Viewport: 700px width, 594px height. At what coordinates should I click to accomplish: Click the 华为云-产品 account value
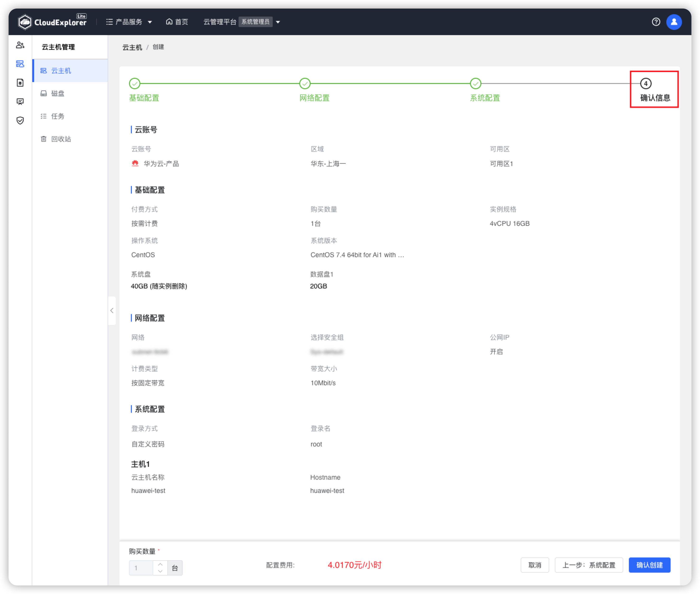pos(161,164)
